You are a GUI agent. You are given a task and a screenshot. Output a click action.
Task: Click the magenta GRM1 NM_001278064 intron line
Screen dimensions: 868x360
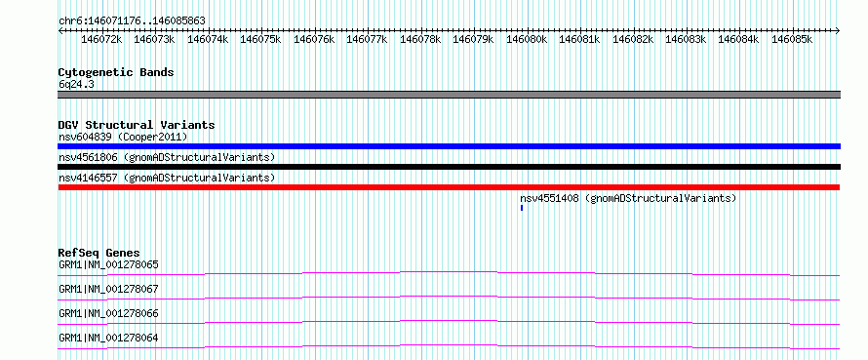[x=449, y=346]
